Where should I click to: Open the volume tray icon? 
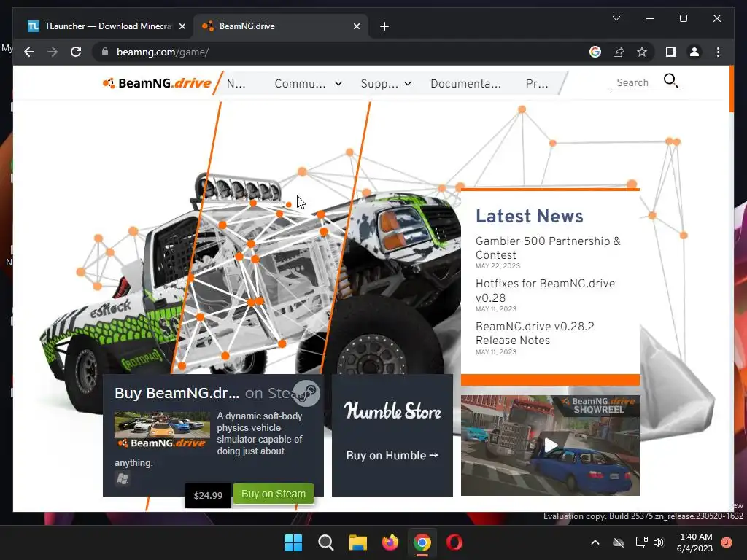pos(659,542)
